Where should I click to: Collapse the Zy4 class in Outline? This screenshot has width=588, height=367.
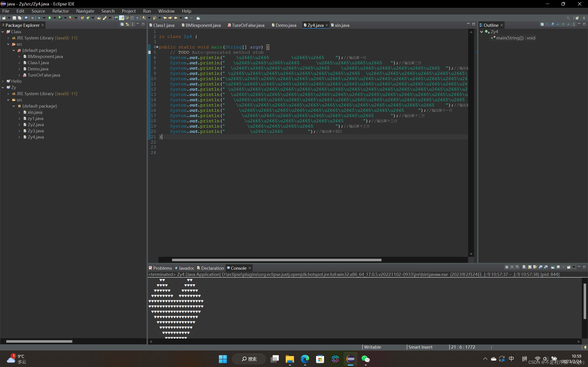pyautogui.click(x=482, y=32)
